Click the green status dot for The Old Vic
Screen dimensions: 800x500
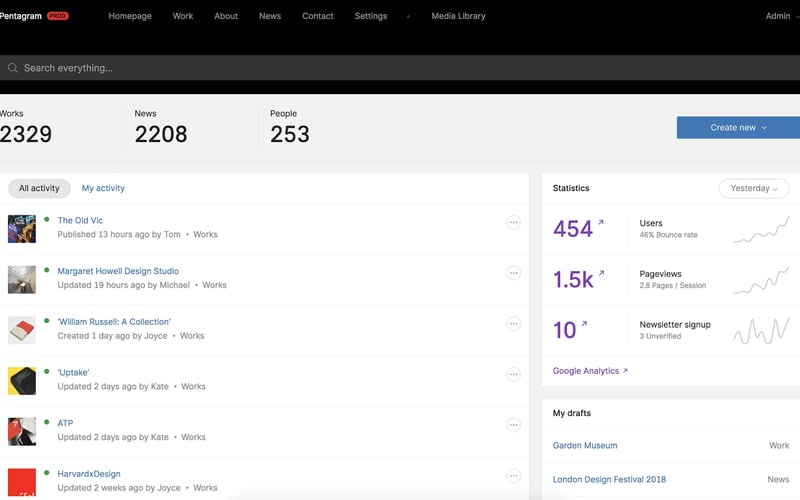[x=46, y=219]
